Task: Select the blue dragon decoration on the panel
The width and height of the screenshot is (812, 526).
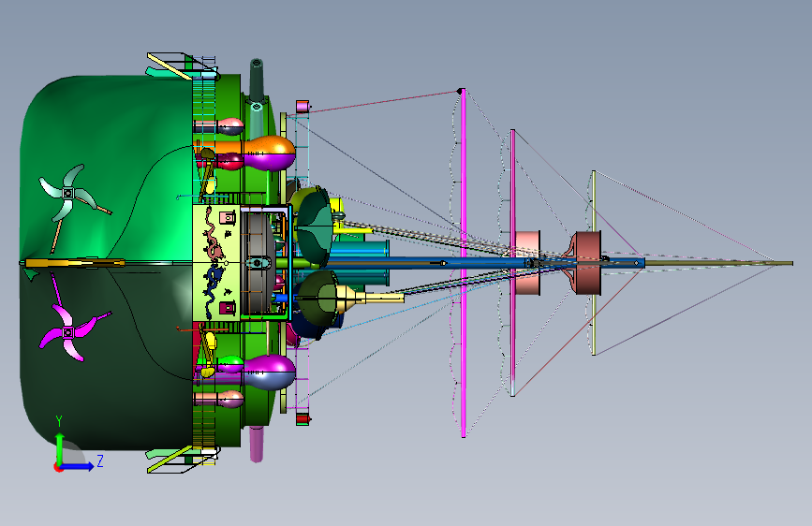Action: tap(212, 291)
